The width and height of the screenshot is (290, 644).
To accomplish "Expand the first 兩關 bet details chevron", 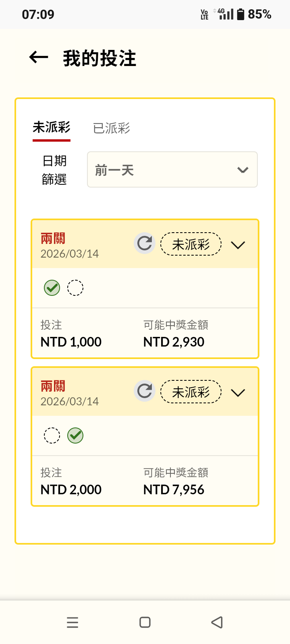I will (x=238, y=245).
